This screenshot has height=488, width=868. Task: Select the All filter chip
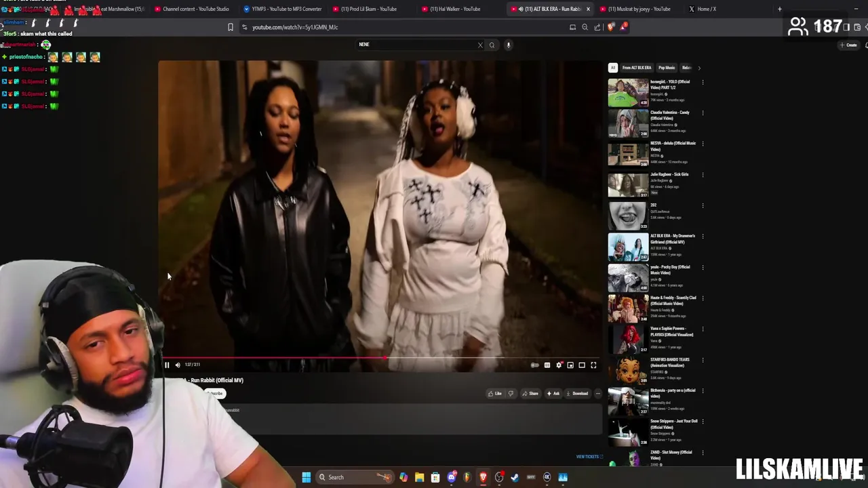[x=613, y=68]
